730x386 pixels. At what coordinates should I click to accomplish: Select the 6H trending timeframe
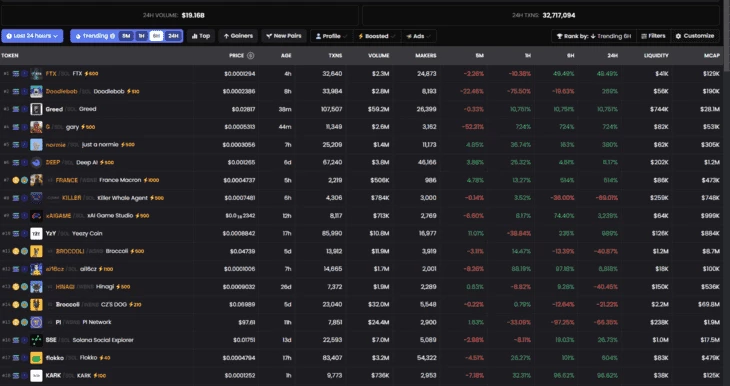156,36
